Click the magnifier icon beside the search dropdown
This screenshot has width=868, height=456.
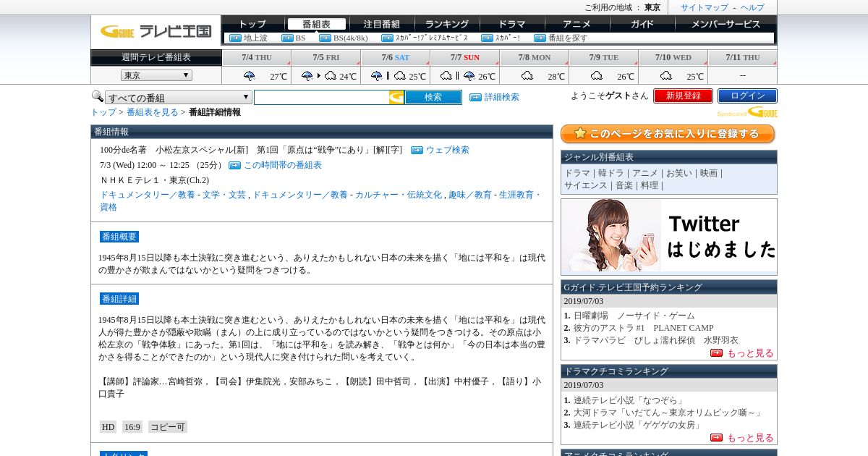pos(97,96)
